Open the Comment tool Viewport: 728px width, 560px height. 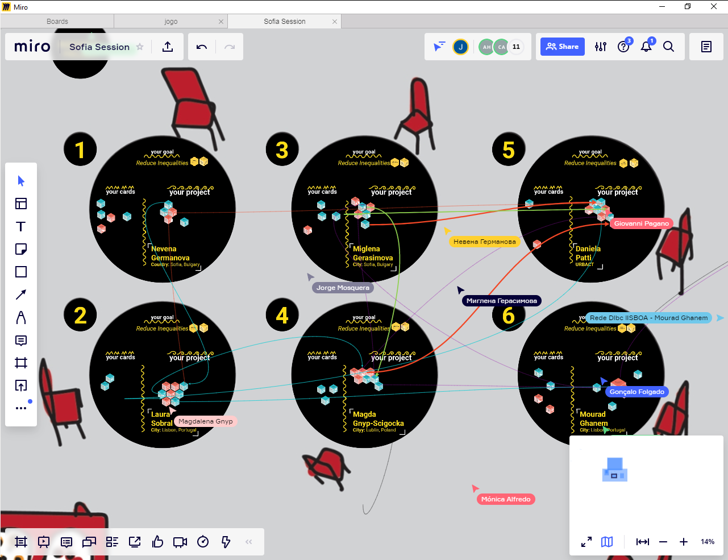(x=21, y=341)
